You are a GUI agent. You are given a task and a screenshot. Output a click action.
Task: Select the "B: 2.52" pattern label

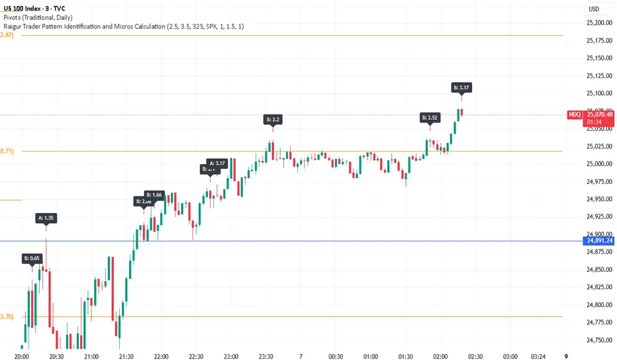tap(430, 117)
